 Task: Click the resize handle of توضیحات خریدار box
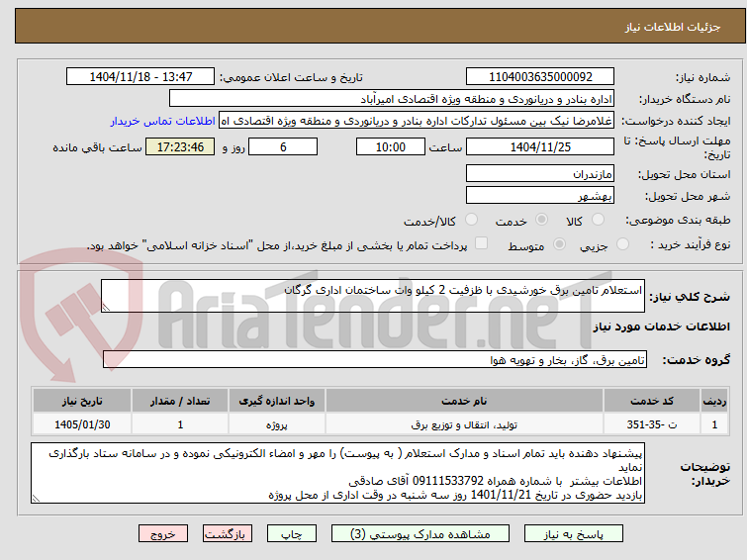click(x=36, y=499)
